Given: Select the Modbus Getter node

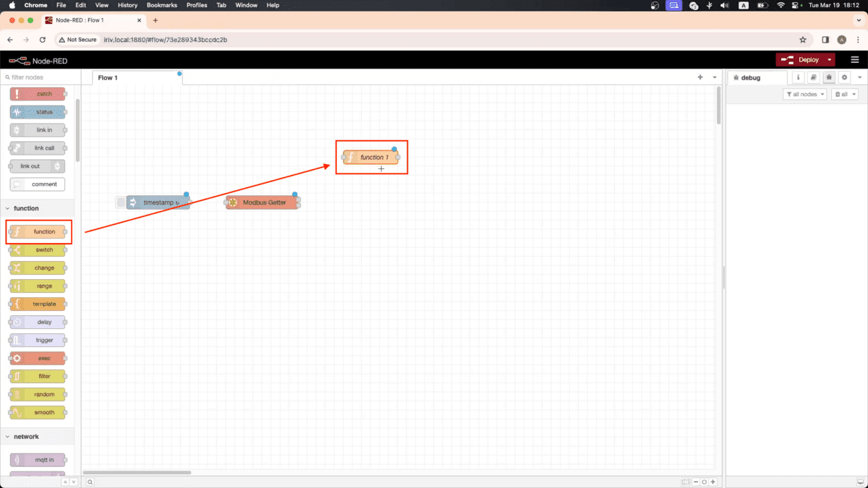Looking at the screenshot, I should point(264,202).
